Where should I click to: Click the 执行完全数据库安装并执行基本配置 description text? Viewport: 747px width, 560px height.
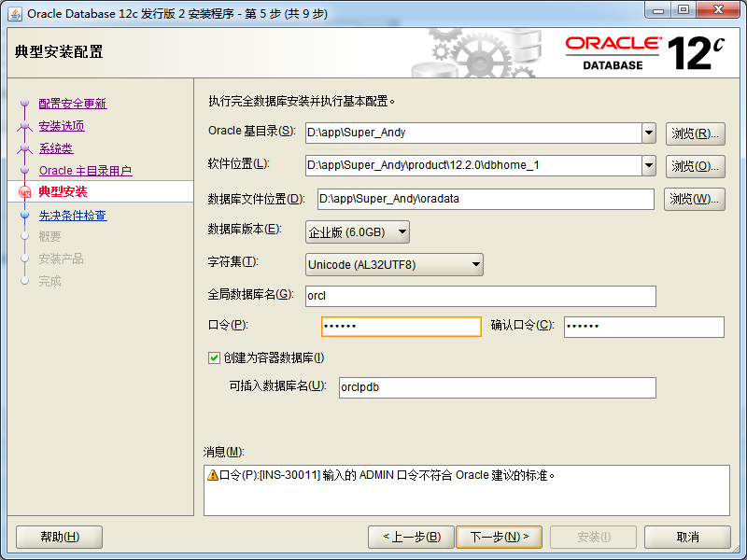click(302, 102)
